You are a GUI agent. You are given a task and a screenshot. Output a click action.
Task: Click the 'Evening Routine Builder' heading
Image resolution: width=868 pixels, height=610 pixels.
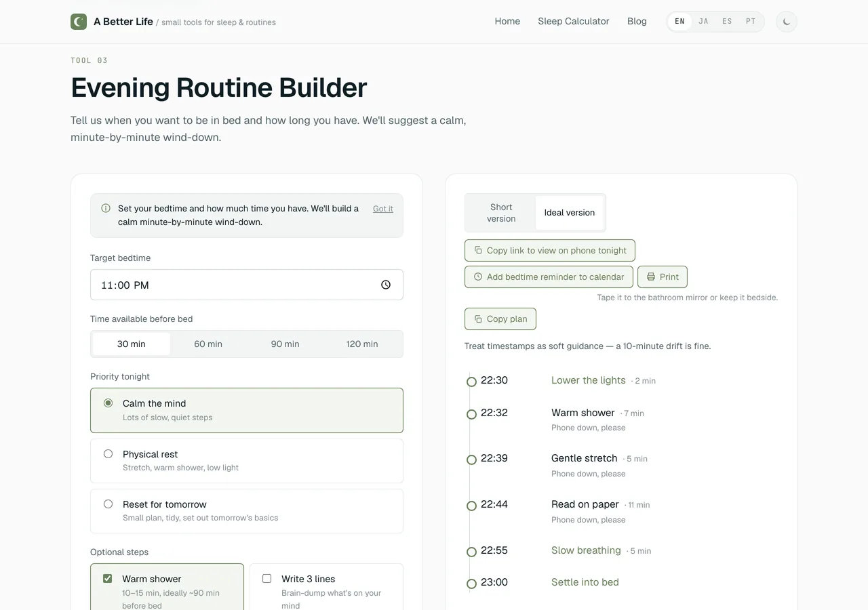[219, 87]
